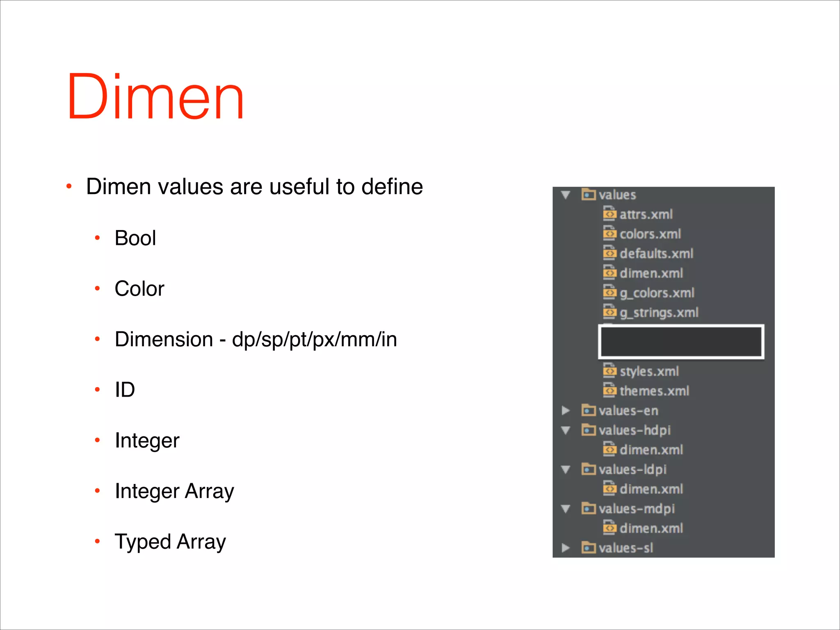Click the values folder icon
Image resolution: width=840 pixels, height=630 pixels.
pos(589,194)
